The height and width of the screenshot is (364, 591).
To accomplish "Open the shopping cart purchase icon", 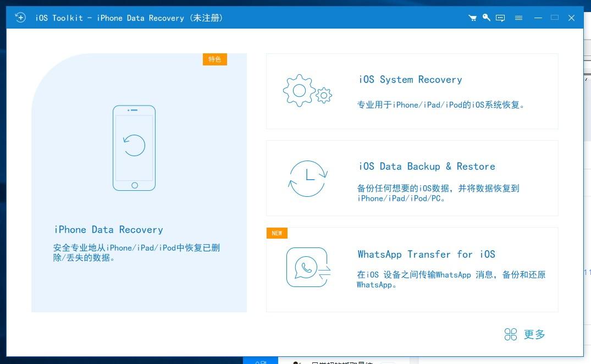I will tap(472, 18).
